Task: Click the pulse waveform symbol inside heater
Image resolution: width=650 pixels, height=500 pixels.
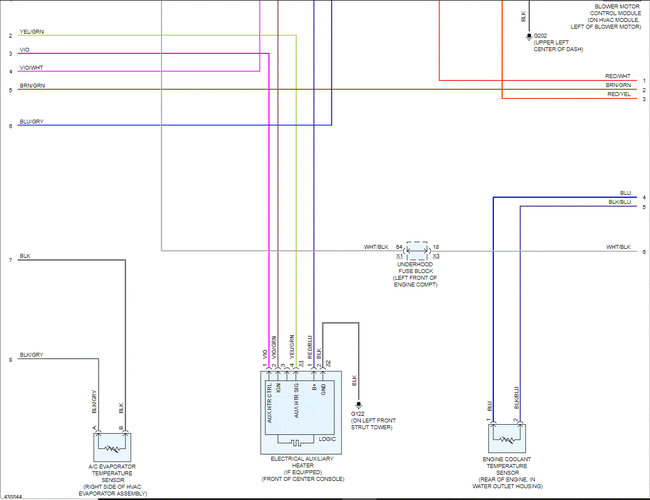Action: click(x=296, y=442)
